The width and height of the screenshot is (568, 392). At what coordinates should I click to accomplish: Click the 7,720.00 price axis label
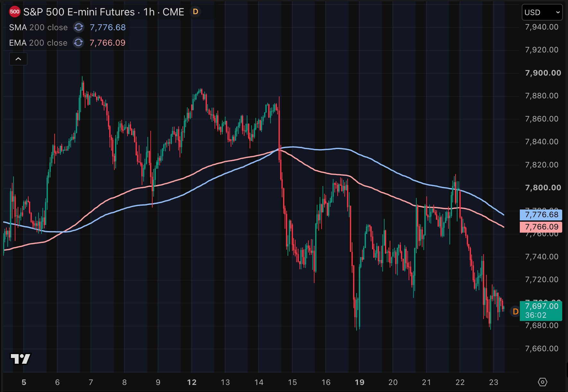(x=542, y=280)
